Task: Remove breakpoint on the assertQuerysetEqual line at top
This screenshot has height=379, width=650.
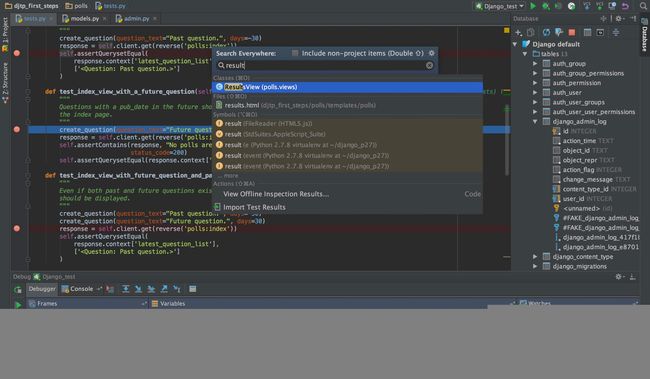Action: point(17,53)
